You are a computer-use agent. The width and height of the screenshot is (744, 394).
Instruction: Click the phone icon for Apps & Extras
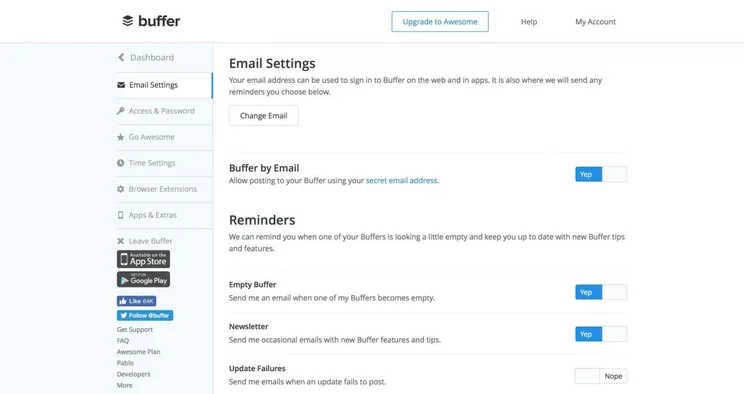click(x=121, y=215)
